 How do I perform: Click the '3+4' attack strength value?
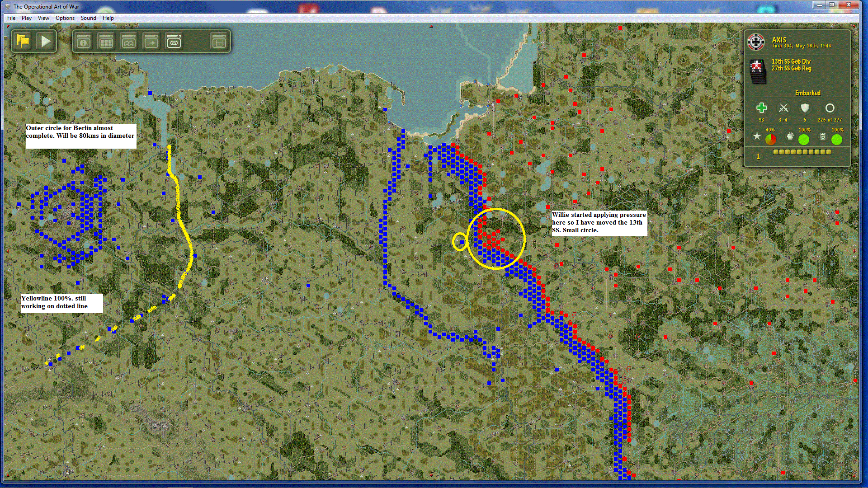(783, 120)
